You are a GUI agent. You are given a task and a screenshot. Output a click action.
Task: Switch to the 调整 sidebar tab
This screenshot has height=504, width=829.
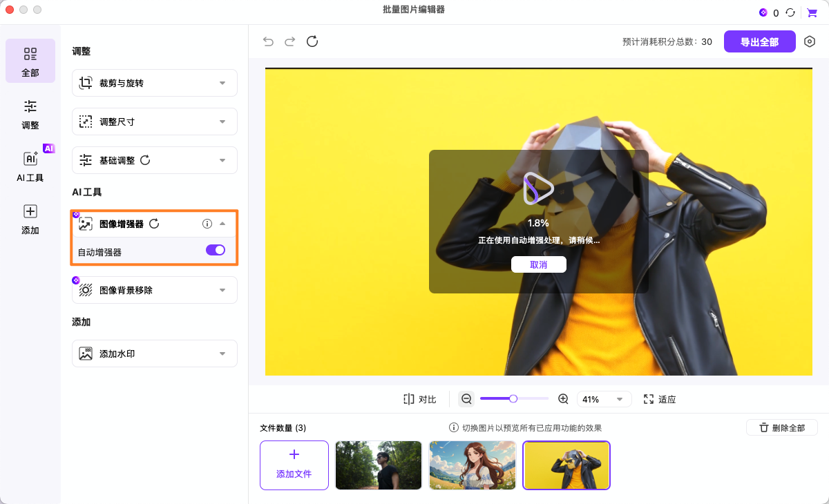coord(30,114)
